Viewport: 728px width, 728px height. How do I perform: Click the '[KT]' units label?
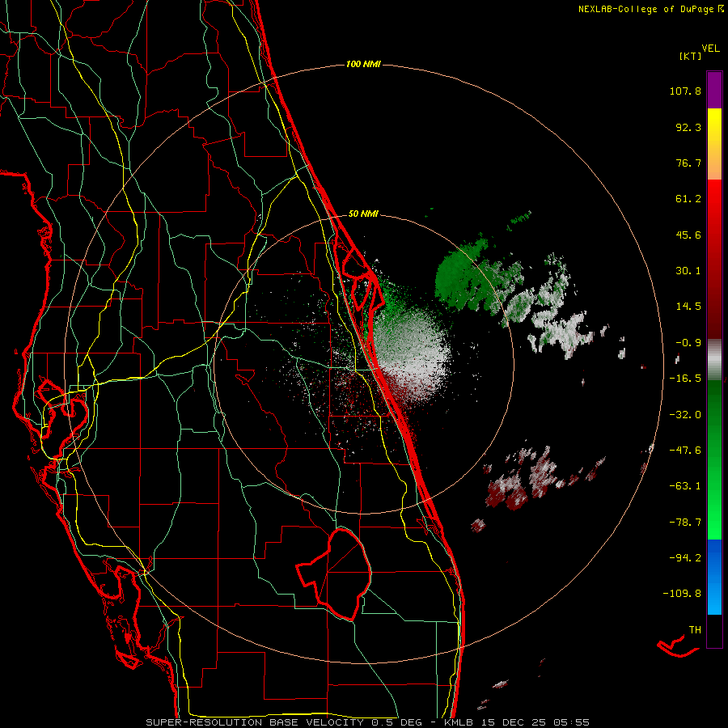click(x=690, y=56)
